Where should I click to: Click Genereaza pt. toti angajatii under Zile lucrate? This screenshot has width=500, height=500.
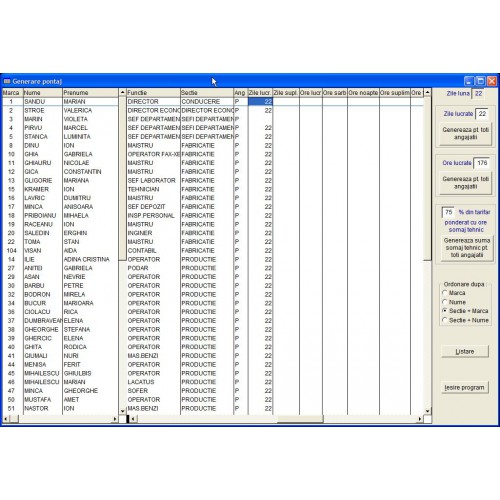pos(465,134)
